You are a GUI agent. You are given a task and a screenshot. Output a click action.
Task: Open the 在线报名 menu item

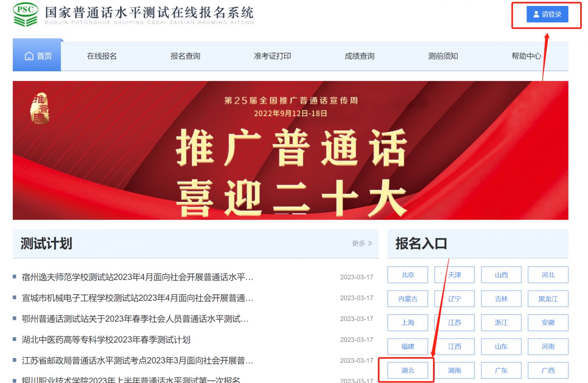[102, 56]
